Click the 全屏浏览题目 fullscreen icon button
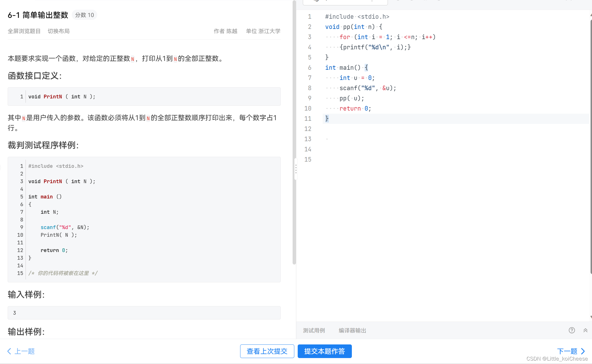The height and width of the screenshot is (364, 592). click(24, 31)
